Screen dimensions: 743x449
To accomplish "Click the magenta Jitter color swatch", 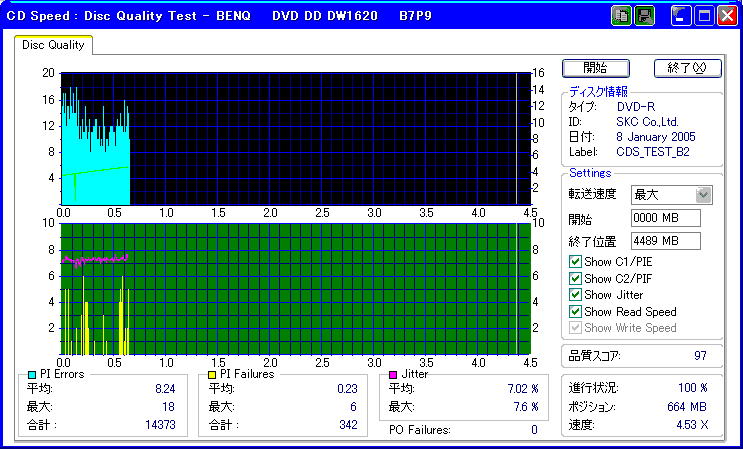I will (392, 375).
